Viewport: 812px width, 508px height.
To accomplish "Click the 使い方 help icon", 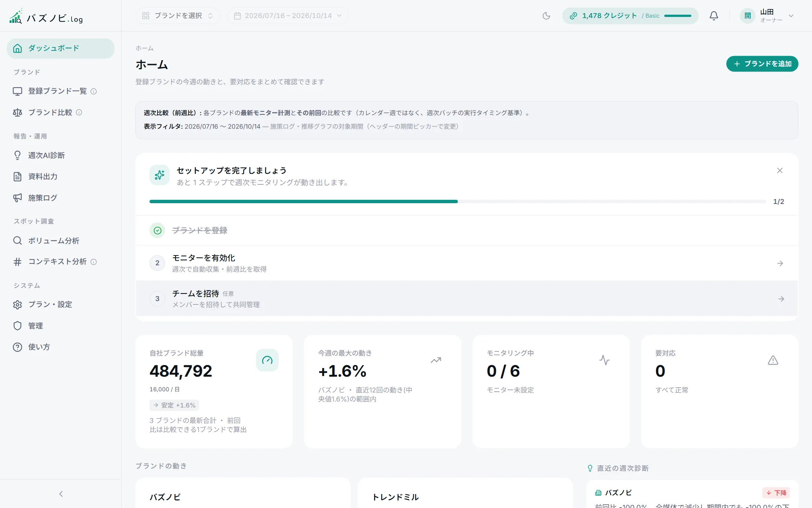I will click(x=17, y=347).
